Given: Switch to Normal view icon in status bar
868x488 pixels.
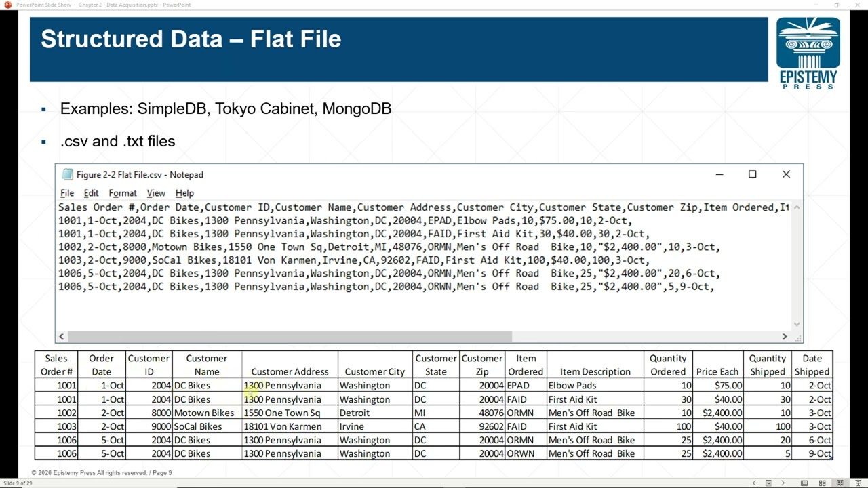Looking at the screenshot, I should coord(804,483).
